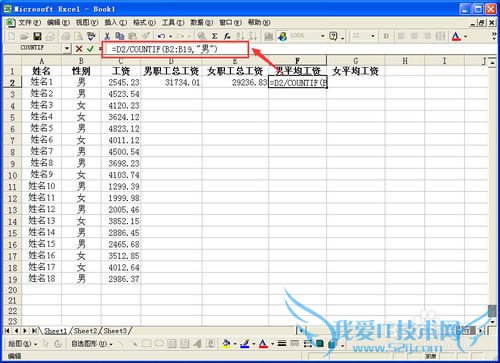Sort descending with the Z-A icon
This screenshot has width=500, height=363.
click(x=253, y=36)
